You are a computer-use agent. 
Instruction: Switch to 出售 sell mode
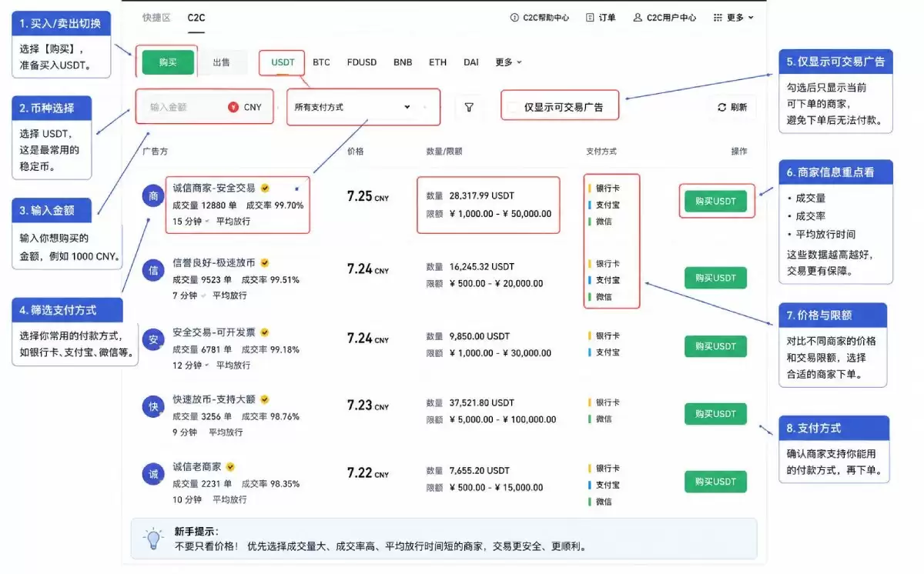tap(221, 62)
